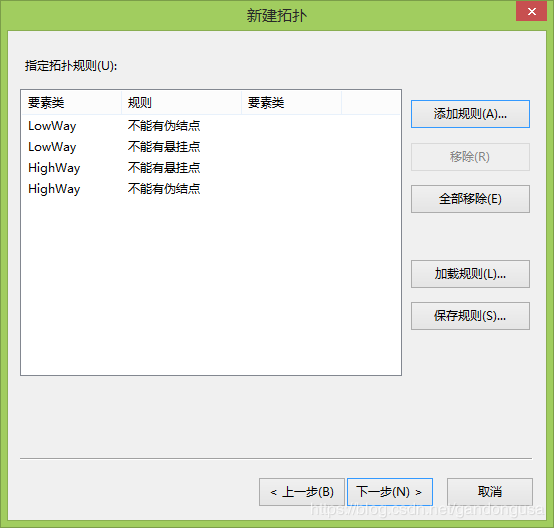
Task: Click the 不能有悬挂点 rule cell for LowWay
Action: (164, 147)
